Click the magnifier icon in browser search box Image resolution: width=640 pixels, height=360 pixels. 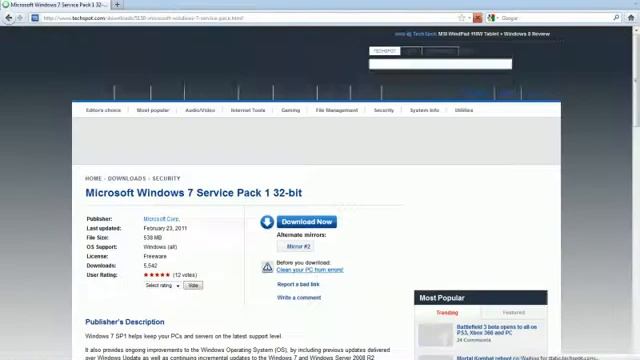pyautogui.click(x=616, y=18)
